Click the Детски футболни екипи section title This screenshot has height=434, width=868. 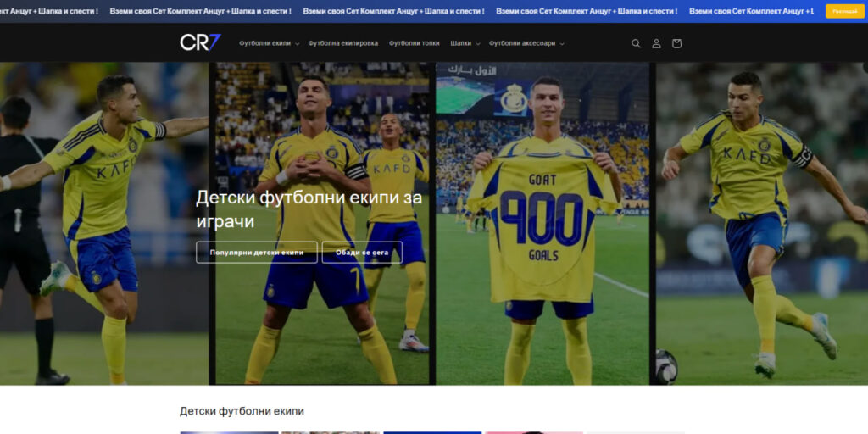coord(242,411)
